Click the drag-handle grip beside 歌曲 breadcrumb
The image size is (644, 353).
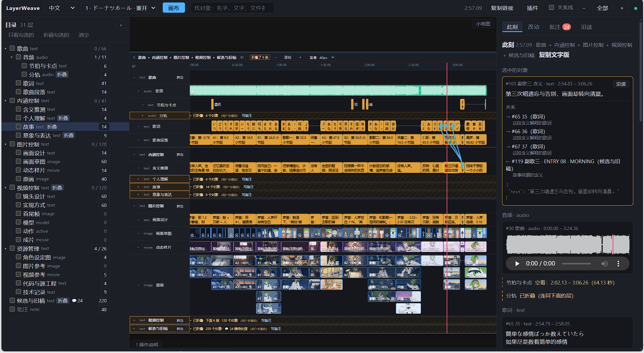coord(134,58)
